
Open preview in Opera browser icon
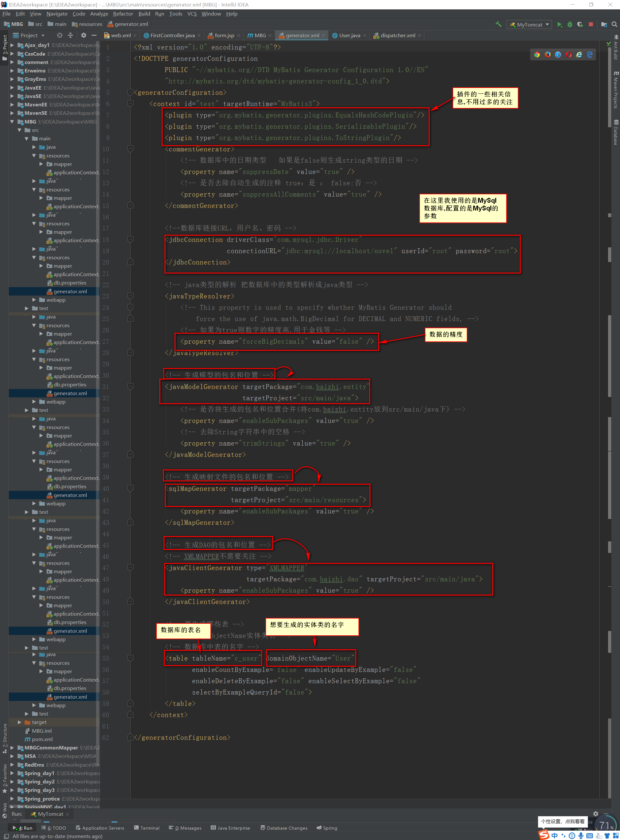pos(569,55)
